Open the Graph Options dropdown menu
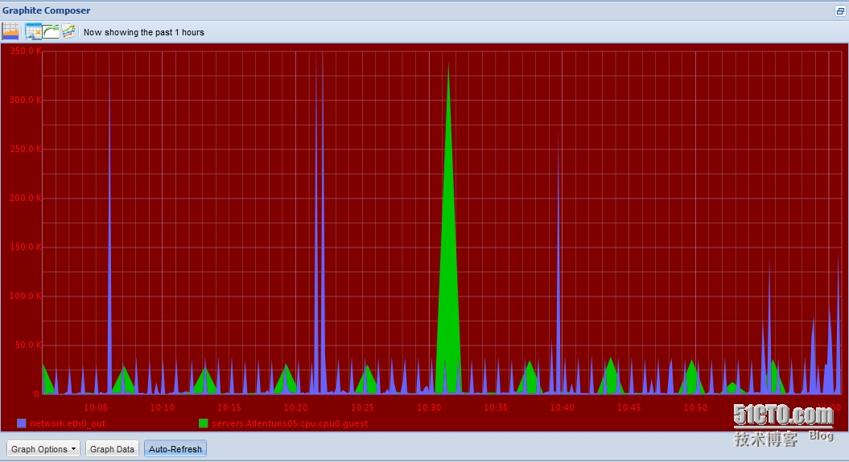849x462 pixels. (43, 449)
